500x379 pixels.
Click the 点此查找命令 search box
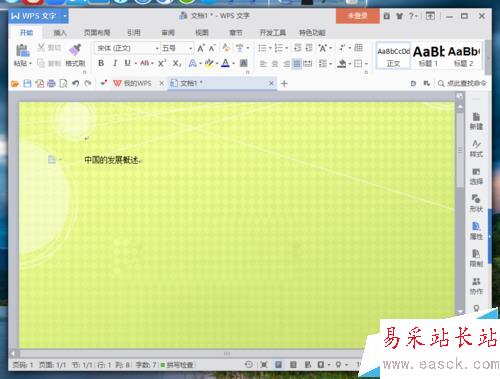[462, 83]
